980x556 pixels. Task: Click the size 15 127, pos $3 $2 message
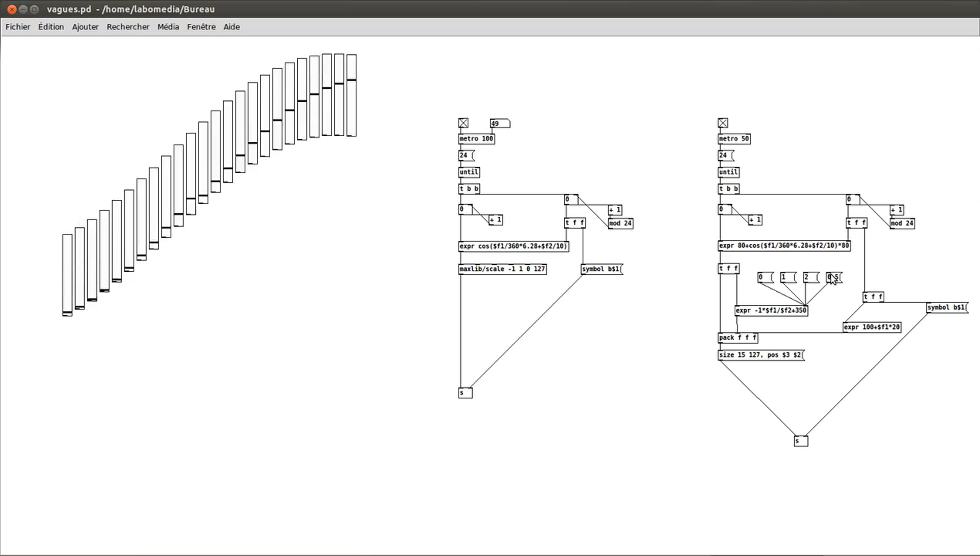(761, 355)
